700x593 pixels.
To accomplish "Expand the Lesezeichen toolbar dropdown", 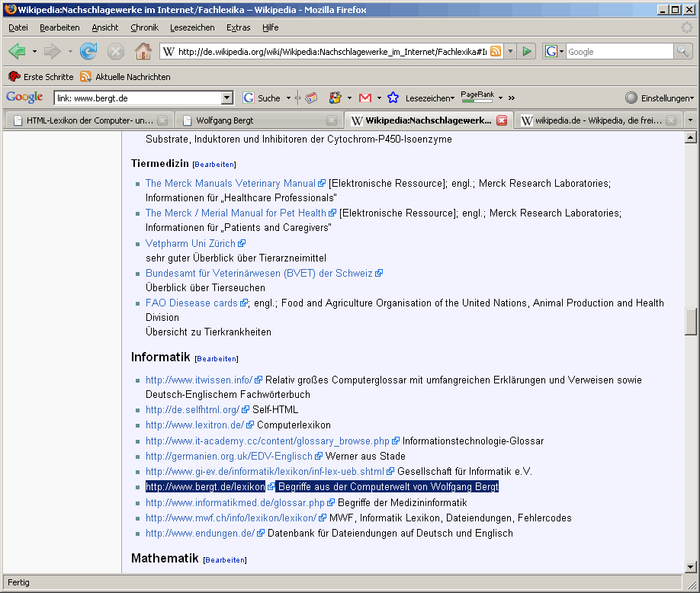I will pyautogui.click(x=454, y=98).
